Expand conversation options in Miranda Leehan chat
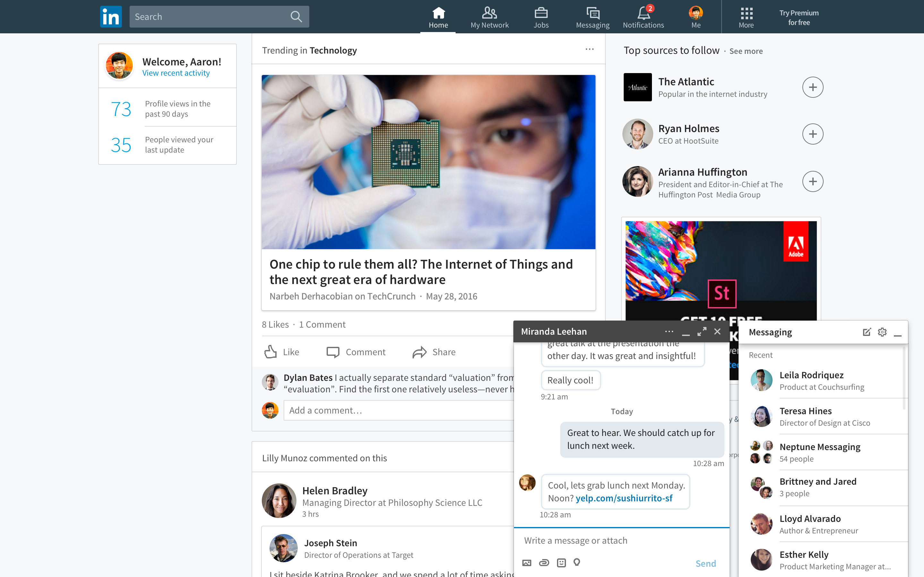The height and width of the screenshot is (577, 924). pyautogui.click(x=669, y=331)
